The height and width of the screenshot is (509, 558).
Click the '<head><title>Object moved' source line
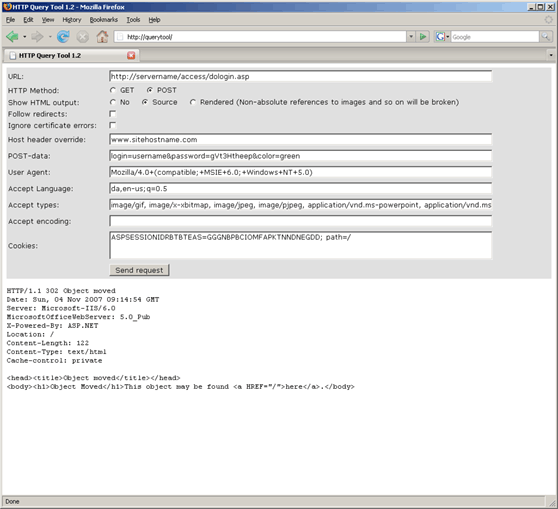pyautogui.click(x=93, y=378)
